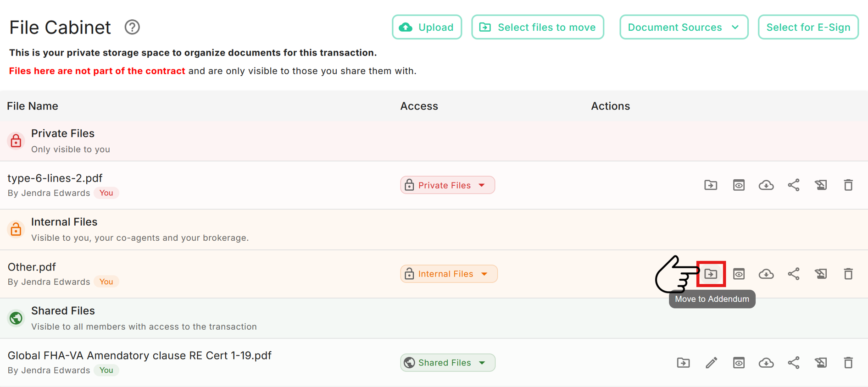
Task: Click the second-to-last action icon for Other.pdf
Action: point(821,274)
